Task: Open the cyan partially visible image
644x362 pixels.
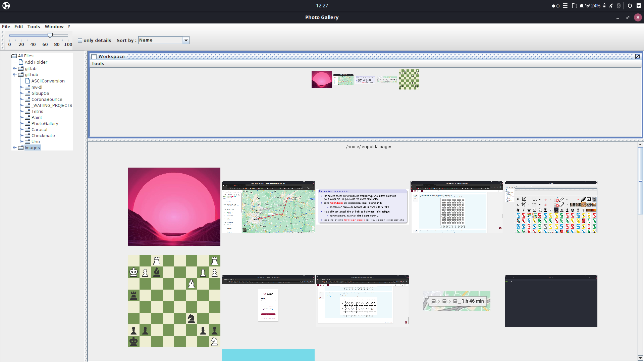Action: pyautogui.click(x=268, y=355)
